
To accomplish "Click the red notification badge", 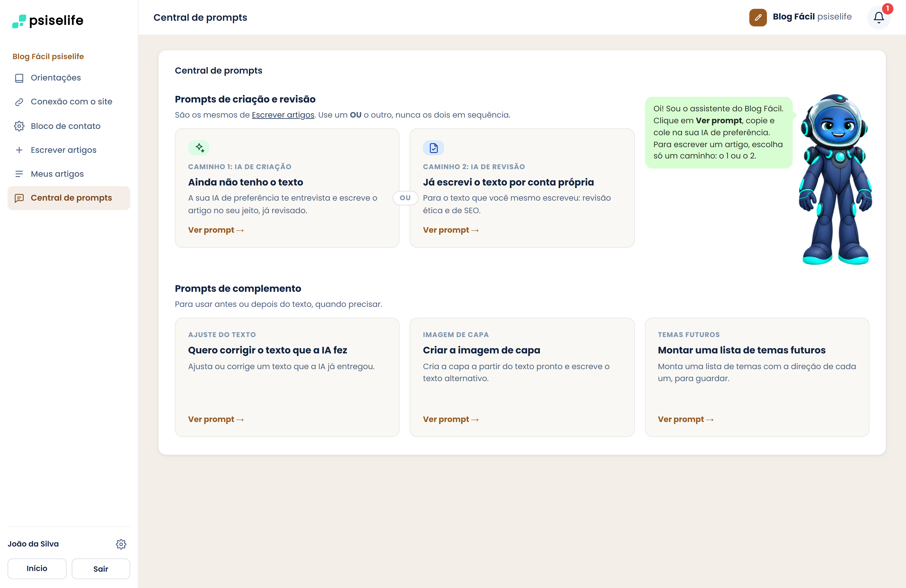I will coord(887,8).
